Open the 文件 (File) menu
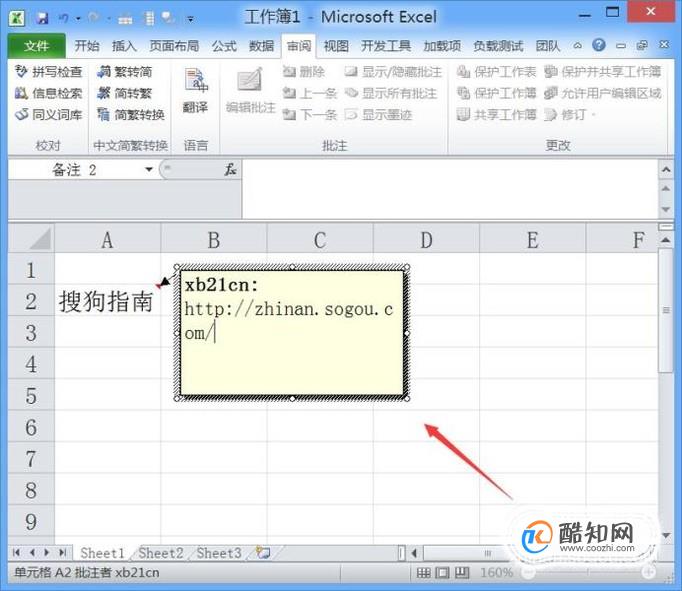 coord(37,46)
